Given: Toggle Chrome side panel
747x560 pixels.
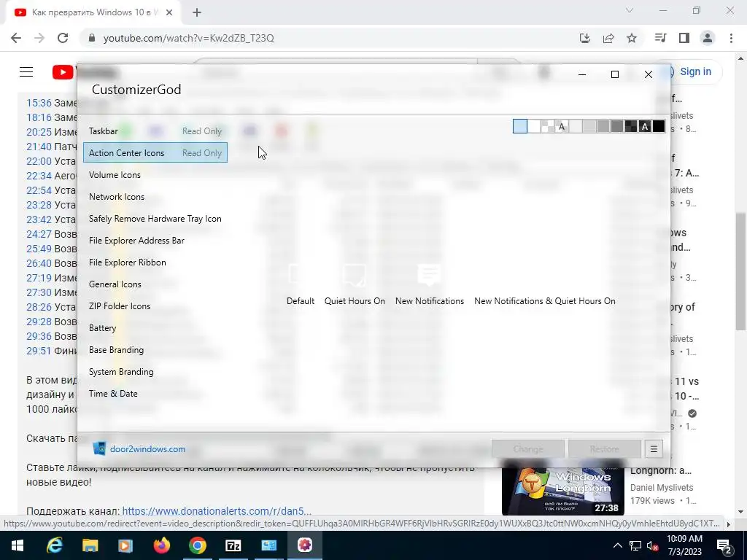Looking at the screenshot, I should coord(684,38).
